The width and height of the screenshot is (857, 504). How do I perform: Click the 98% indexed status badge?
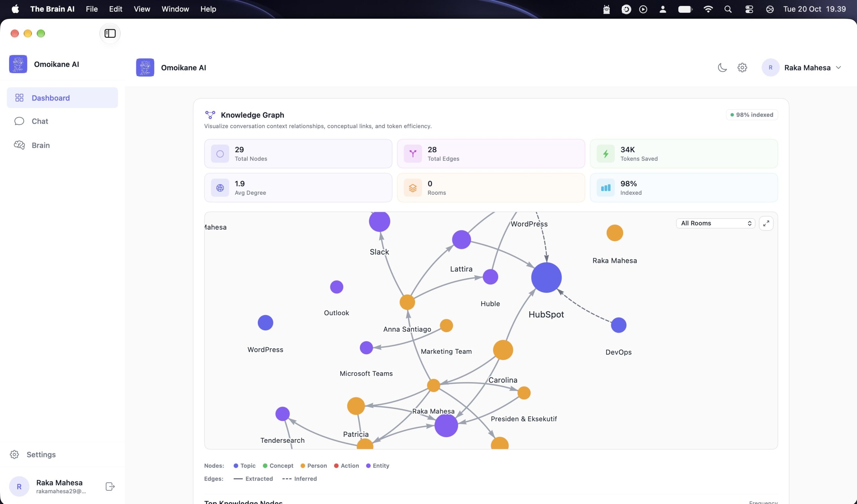(752, 115)
